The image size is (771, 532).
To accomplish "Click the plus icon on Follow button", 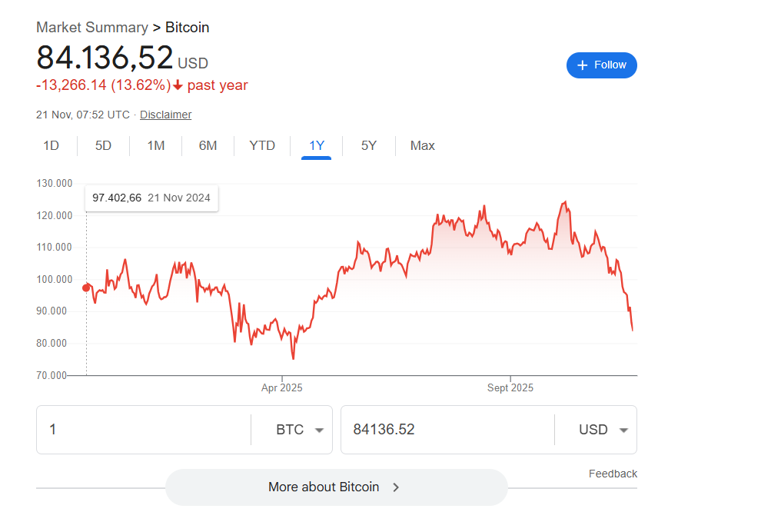I will pos(582,65).
